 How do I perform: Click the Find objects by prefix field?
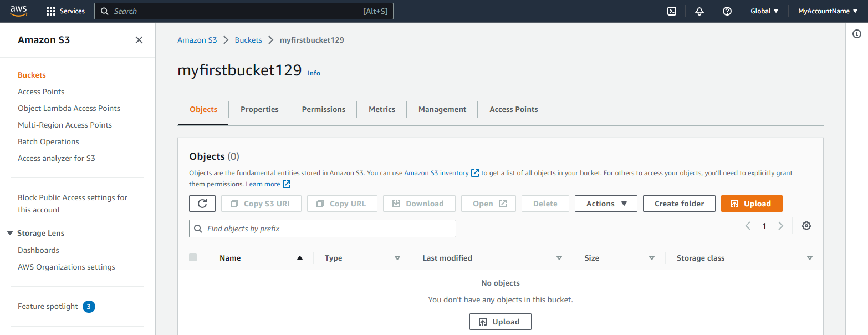(323, 229)
